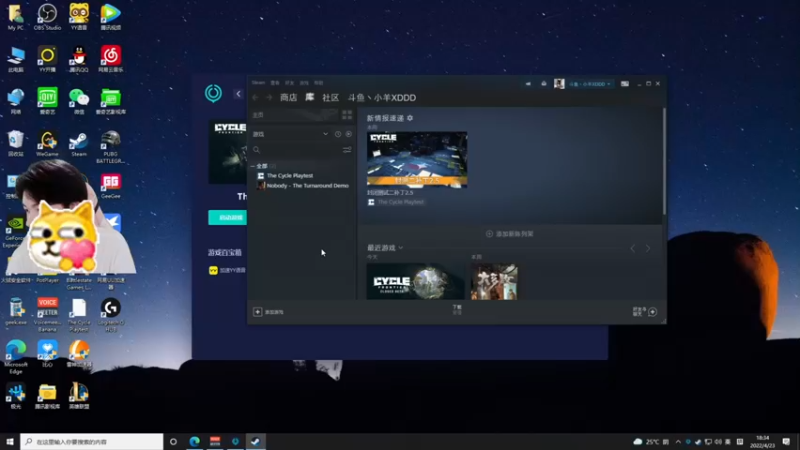Switch Steam library to grid collections view
Viewport: 800px width, 450px height.
point(347,115)
